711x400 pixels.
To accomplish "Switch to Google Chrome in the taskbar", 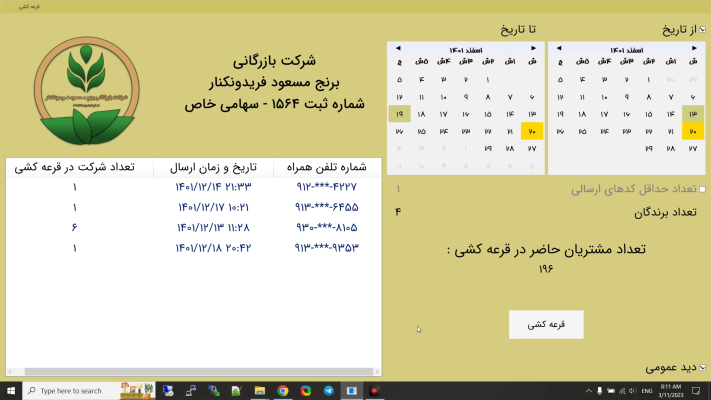I will pos(283,390).
